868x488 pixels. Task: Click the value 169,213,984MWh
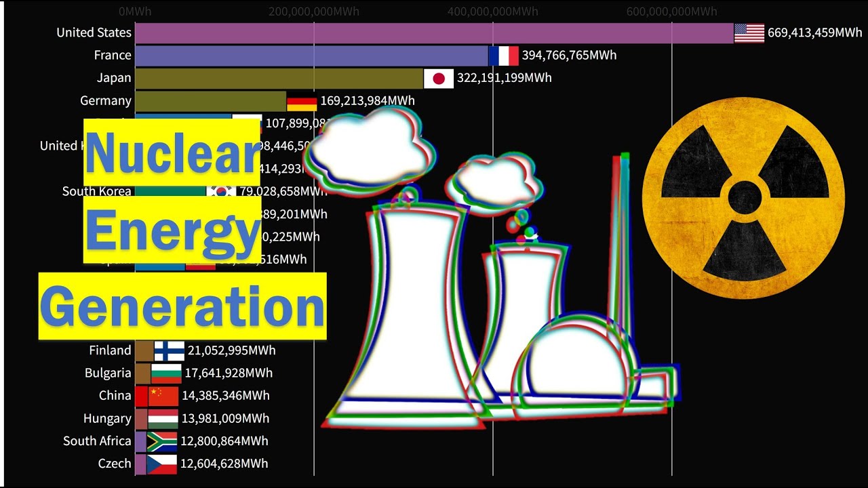tap(368, 101)
